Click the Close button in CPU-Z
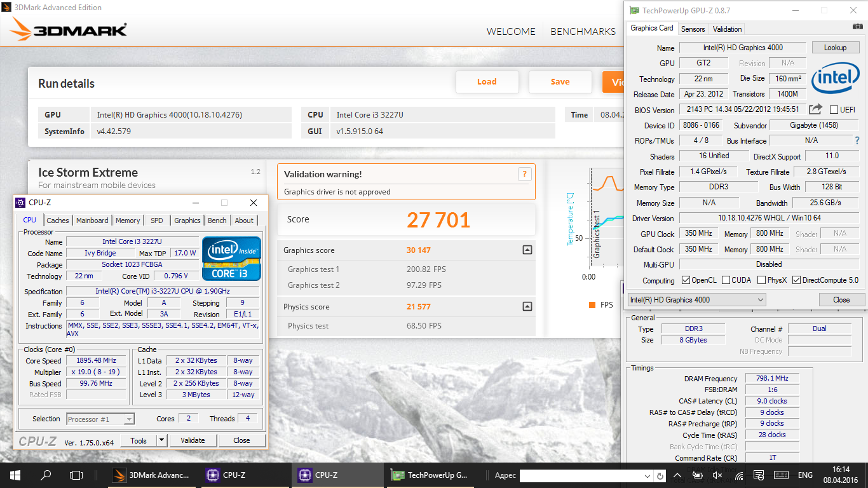 click(241, 440)
